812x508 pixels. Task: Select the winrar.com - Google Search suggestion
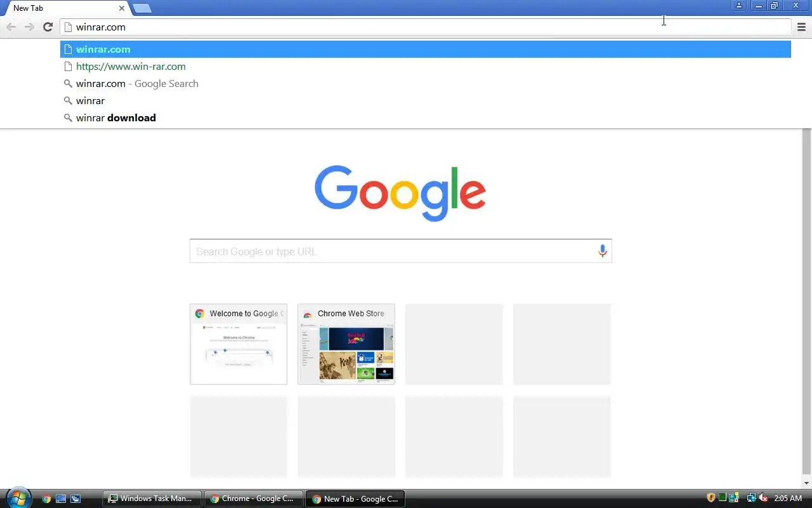(426, 83)
